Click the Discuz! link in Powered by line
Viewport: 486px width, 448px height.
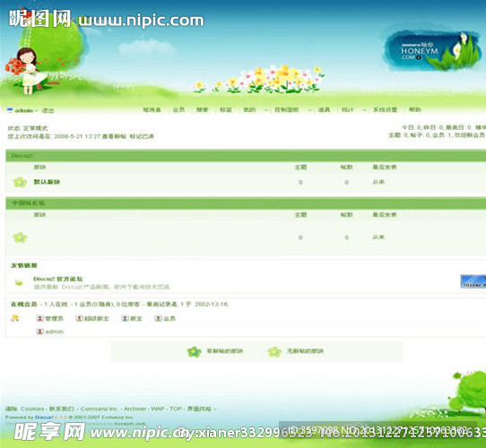pyautogui.click(x=44, y=418)
